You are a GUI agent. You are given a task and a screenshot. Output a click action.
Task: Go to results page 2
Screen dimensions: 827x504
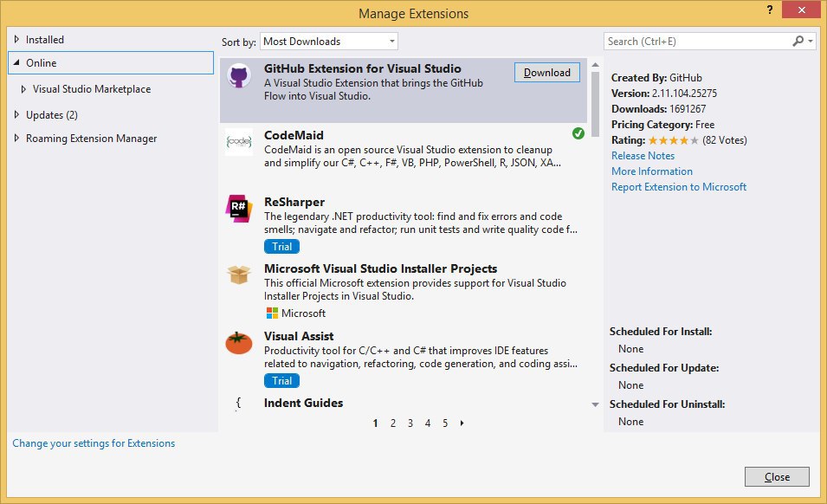(x=393, y=423)
